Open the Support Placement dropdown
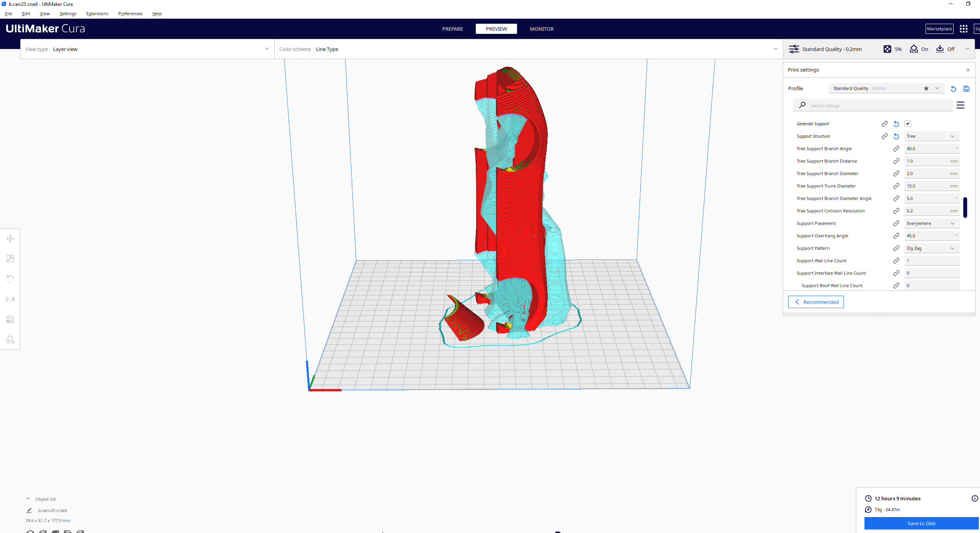Viewport: 980px width, 533px height. coord(931,223)
